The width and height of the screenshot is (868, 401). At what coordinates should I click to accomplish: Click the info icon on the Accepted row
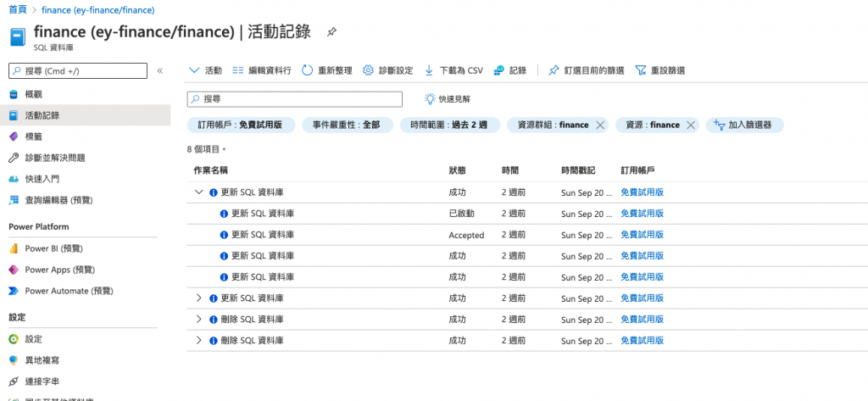point(224,235)
